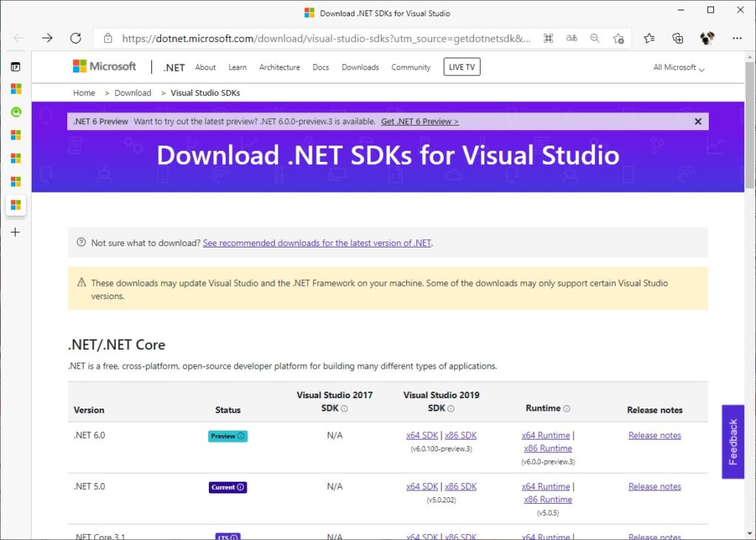Refresh the current page
This screenshot has height=540, width=756.
pyautogui.click(x=76, y=38)
